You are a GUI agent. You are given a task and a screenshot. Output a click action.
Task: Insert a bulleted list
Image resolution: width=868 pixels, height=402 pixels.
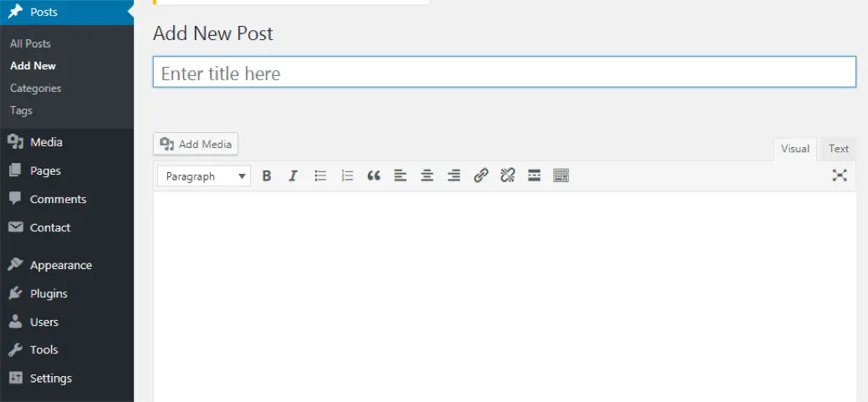320,176
